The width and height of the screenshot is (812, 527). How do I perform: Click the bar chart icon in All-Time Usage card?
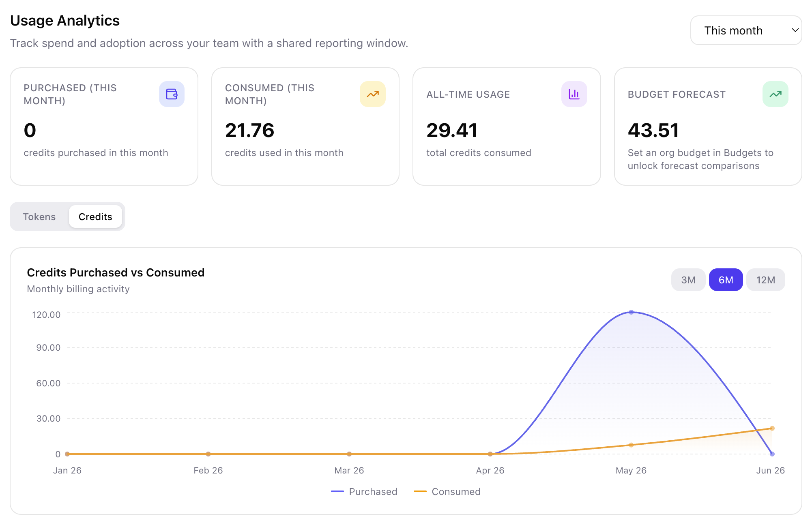tap(574, 94)
